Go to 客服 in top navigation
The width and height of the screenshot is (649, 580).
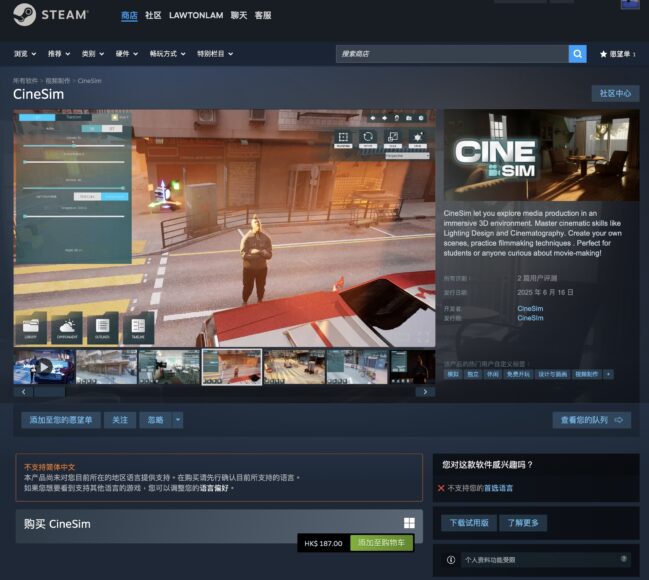coord(263,16)
